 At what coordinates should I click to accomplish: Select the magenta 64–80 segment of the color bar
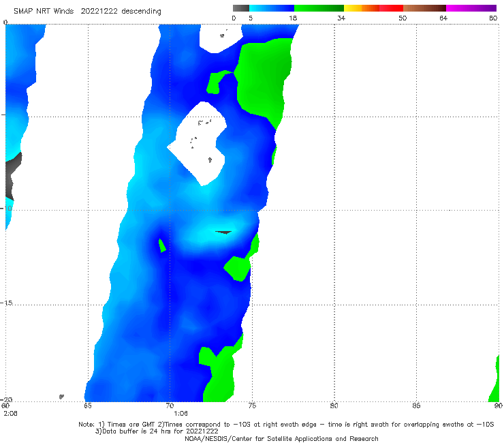coord(471,8)
